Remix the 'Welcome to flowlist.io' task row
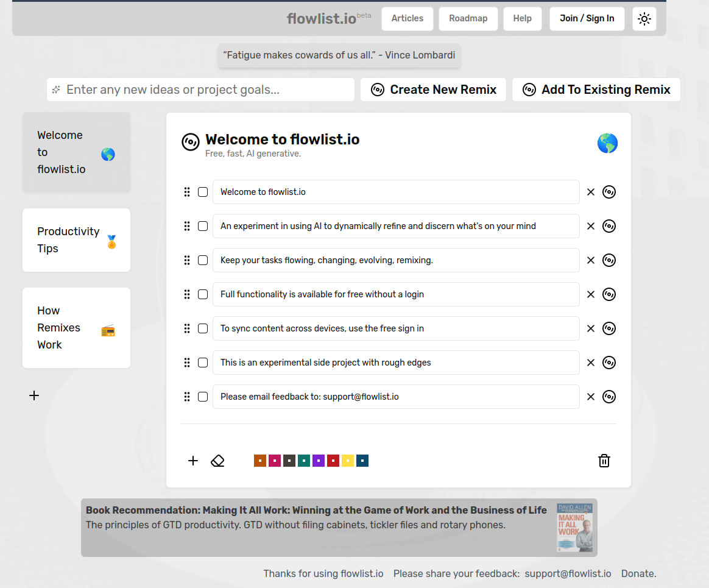 pos(609,192)
